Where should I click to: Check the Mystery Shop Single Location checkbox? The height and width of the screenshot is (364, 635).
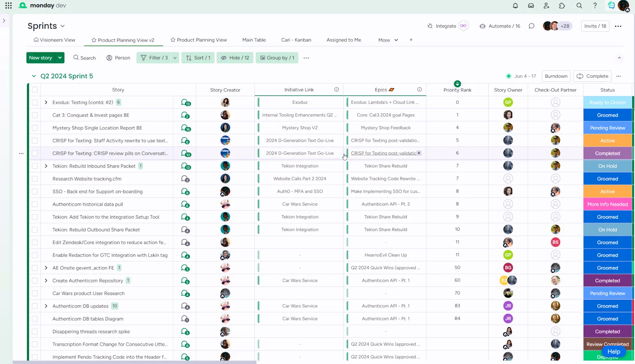click(35, 128)
